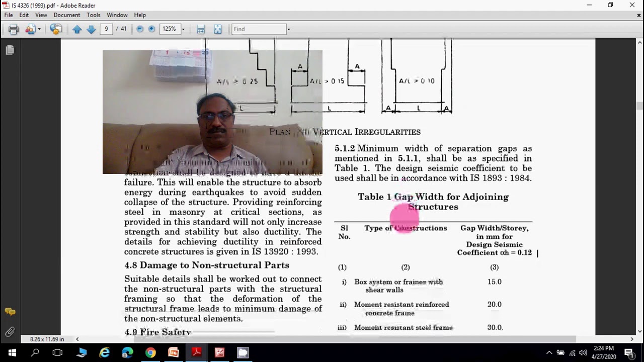Click the volume speaker icon in system tray
This screenshot has width=644, height=362.
584,353
